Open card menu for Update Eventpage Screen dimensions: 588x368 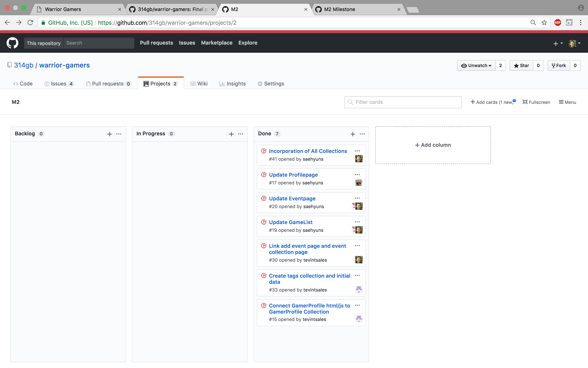click(357, 198)
